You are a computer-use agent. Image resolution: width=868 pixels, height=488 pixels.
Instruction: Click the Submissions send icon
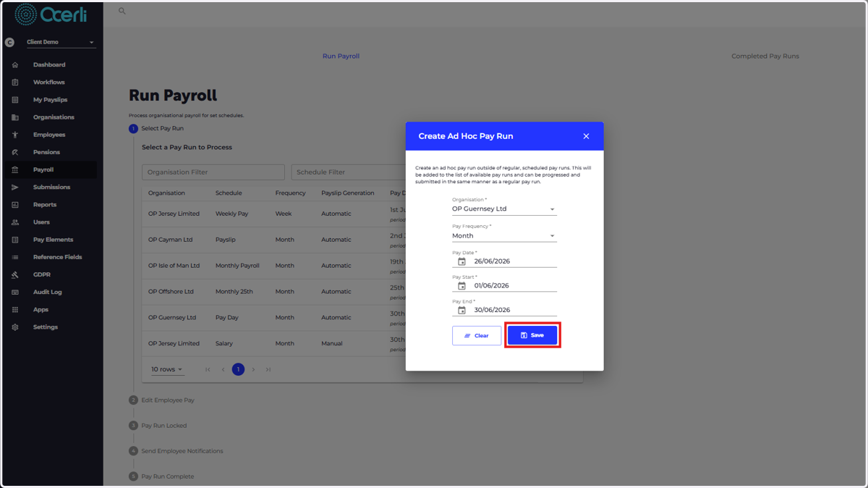[x=15, y=188]
